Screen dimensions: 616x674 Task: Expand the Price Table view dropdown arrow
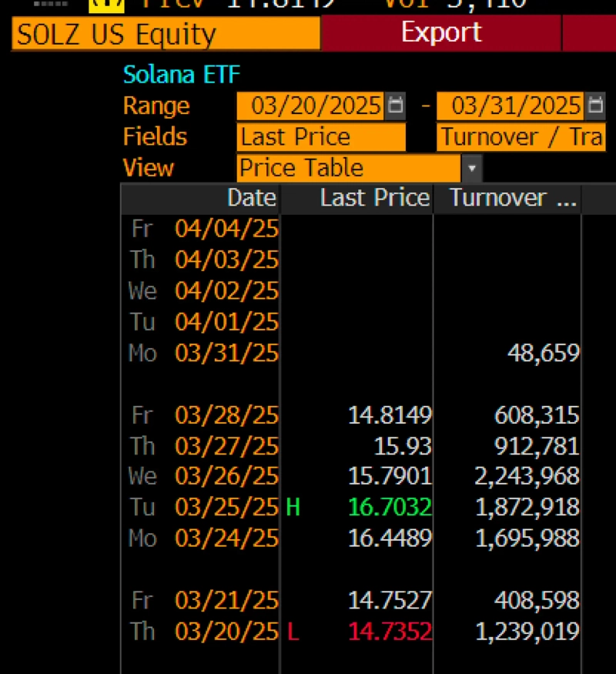coord(471,168)
